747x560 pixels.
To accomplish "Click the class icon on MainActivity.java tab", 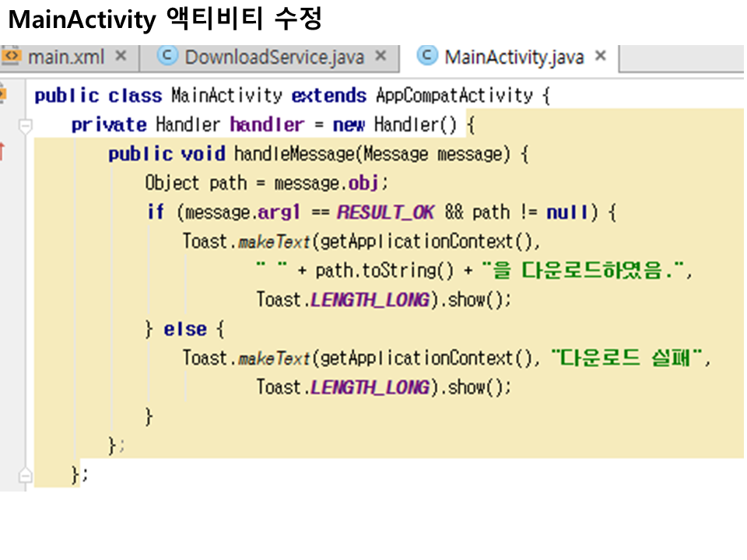I will tap(426, 56).
